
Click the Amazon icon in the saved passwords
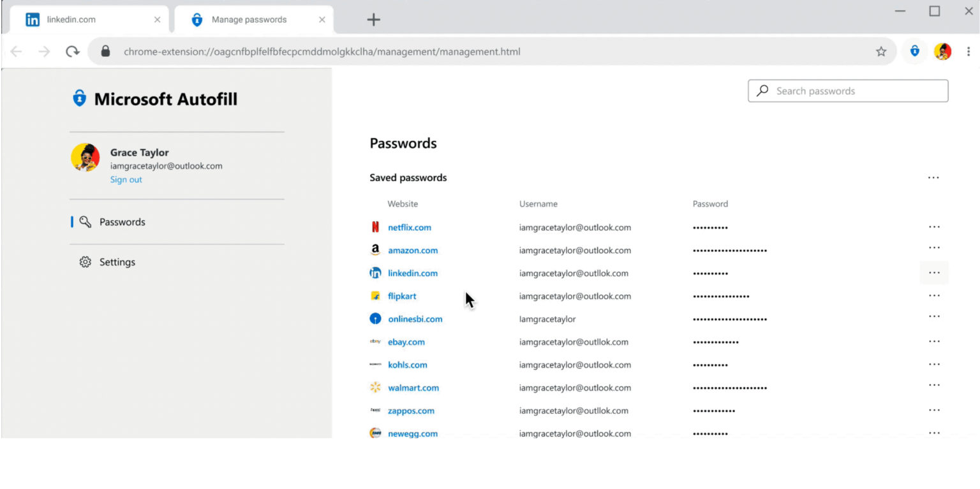375,251
